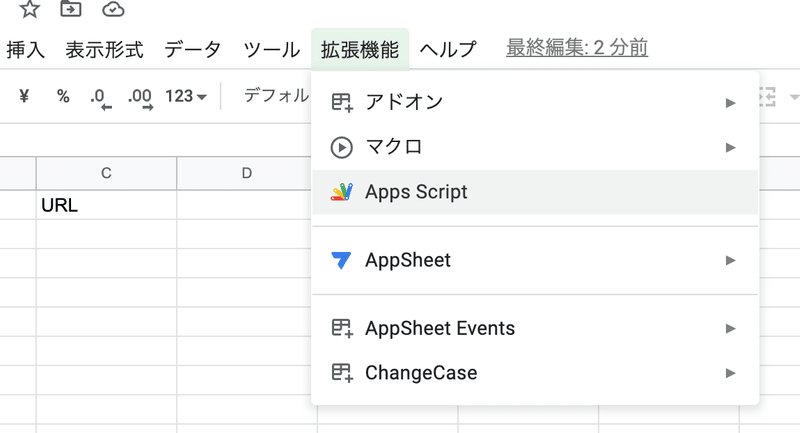The image size is (800, 433).
Task: Open the デフォルト font dropdown
Action: pos(276,95)
